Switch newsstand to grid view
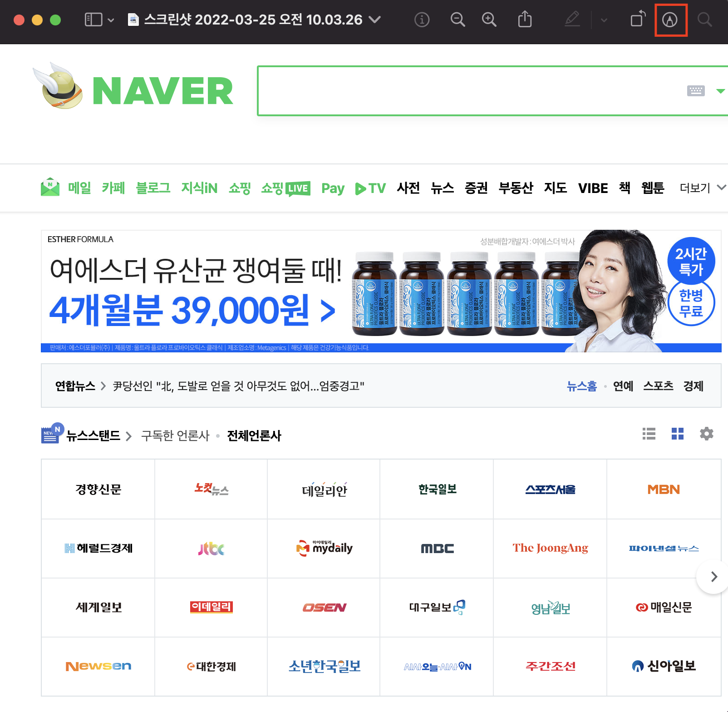The width and height of the screenshot is (728, 712). point(678,434)
